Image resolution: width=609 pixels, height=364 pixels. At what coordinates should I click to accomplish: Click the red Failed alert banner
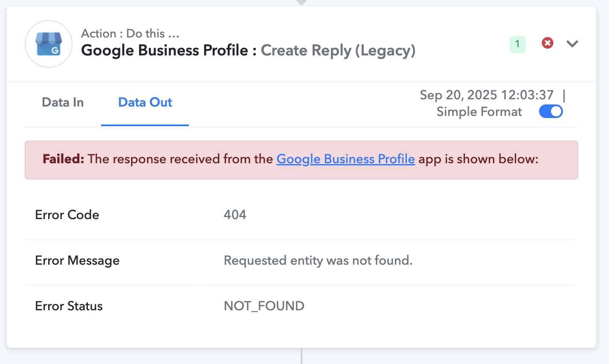[x=302, y=160]
